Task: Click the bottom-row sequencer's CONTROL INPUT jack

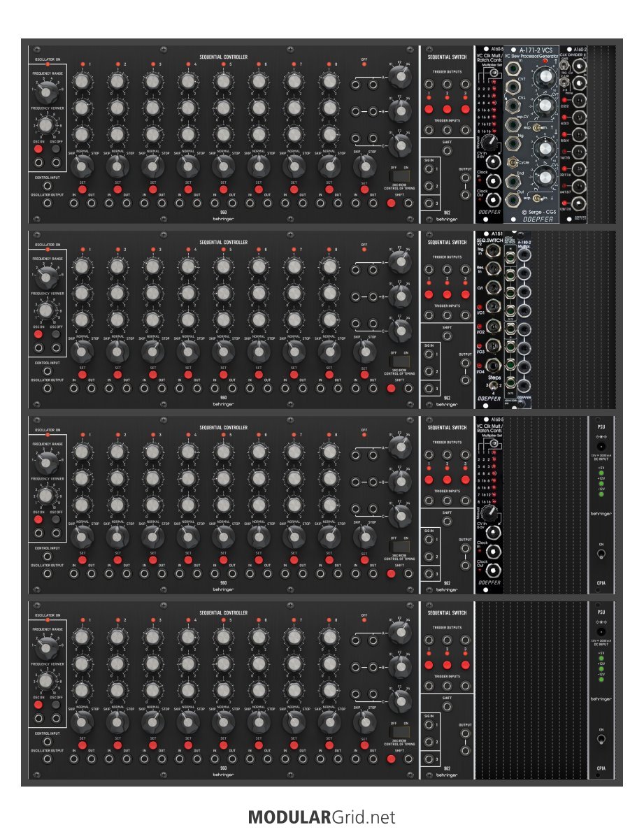Action: point(48,741)
